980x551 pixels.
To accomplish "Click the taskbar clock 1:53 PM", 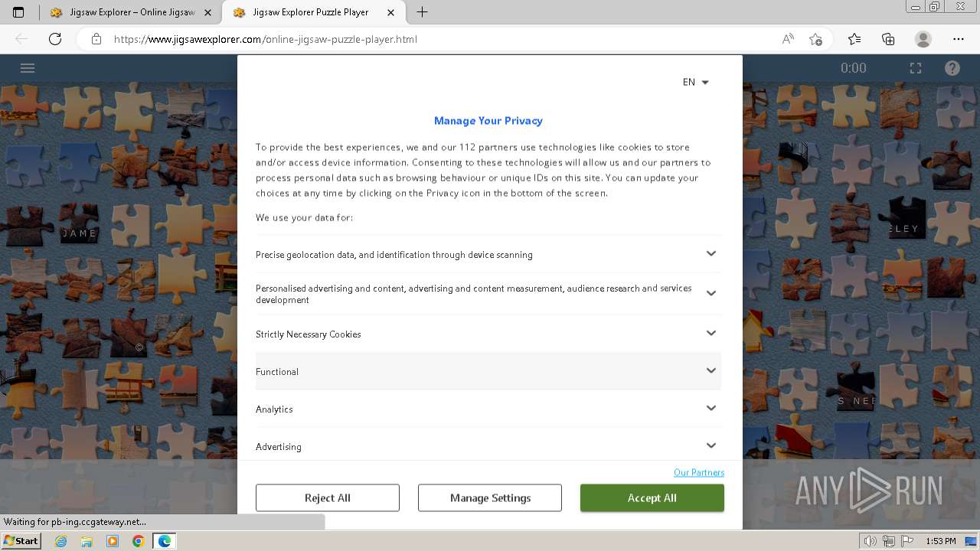I will 941,541.
